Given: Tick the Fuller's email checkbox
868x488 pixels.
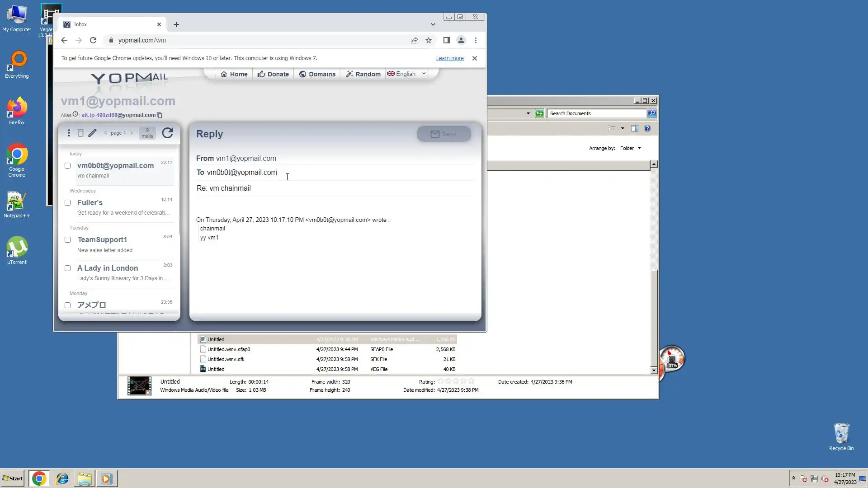Looking at the screenshot, I should click(68, 203).
